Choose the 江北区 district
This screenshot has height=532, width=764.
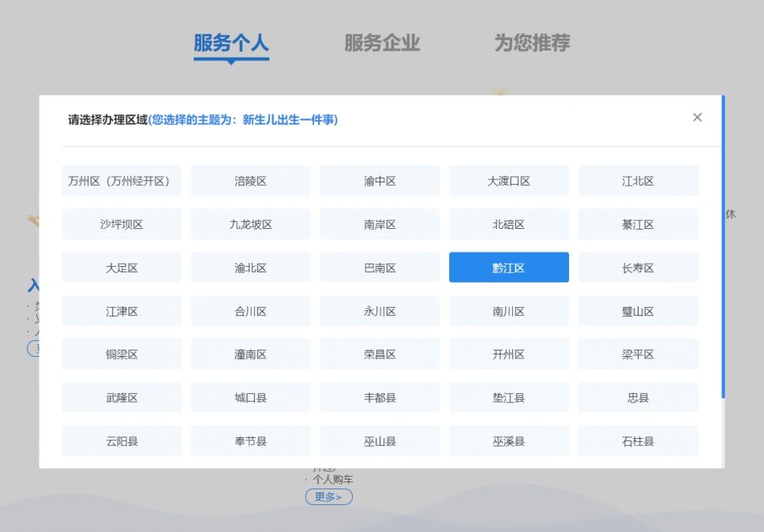(638, 180)
